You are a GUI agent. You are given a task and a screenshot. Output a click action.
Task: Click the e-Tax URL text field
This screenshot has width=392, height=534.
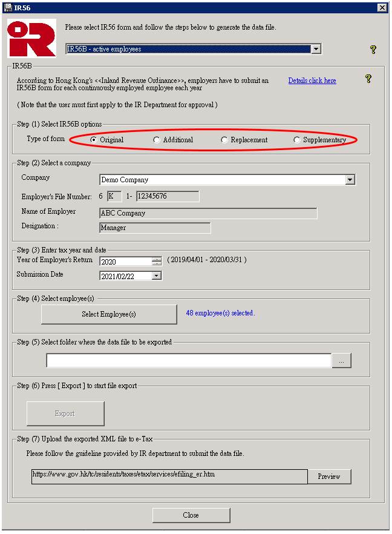point(169,476)
